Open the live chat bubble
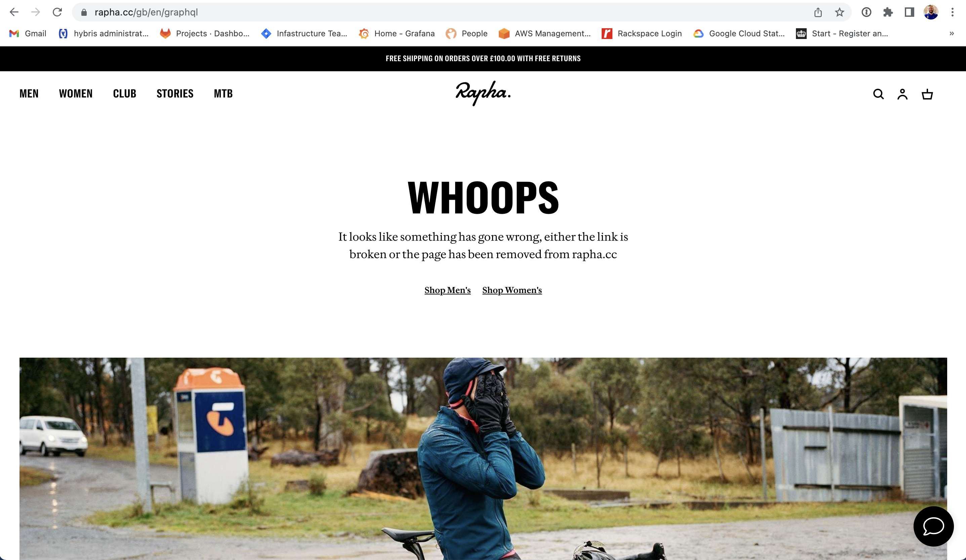The image size is (966, 560). pos(933,526)
